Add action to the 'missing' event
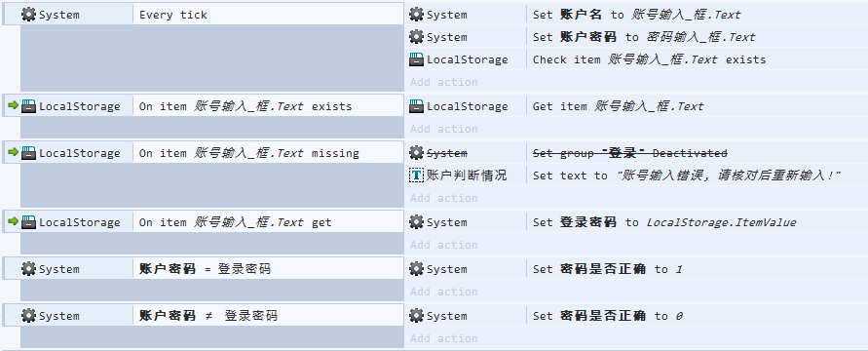Viewport: 868px width, 351px height. 444,198
